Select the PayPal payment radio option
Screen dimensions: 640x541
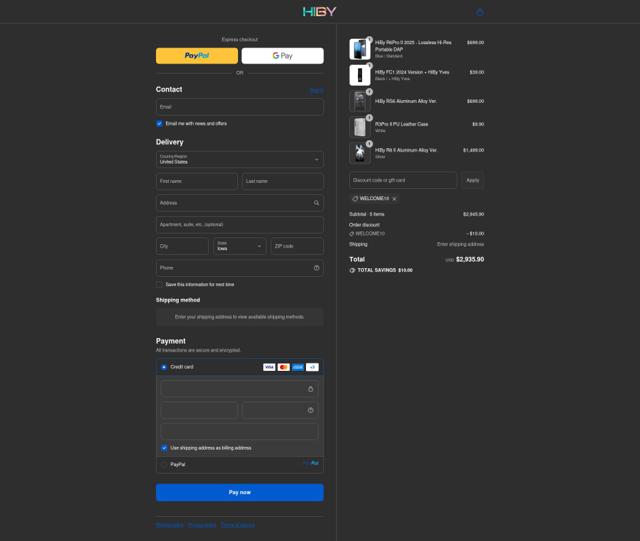(x=164, y=464)
